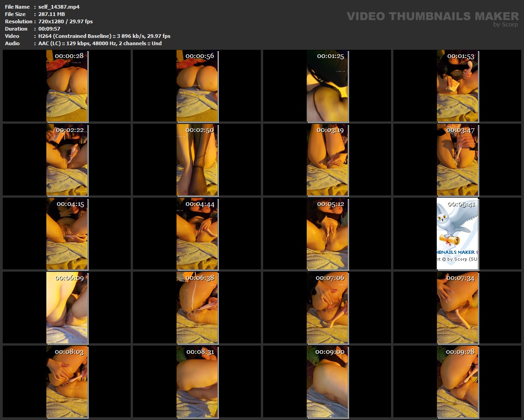Click the frame stamped 00:02:22
Image resolution: width=524 pixels, height=420 pixels.
pyautogui.click(x=67, y=160)
